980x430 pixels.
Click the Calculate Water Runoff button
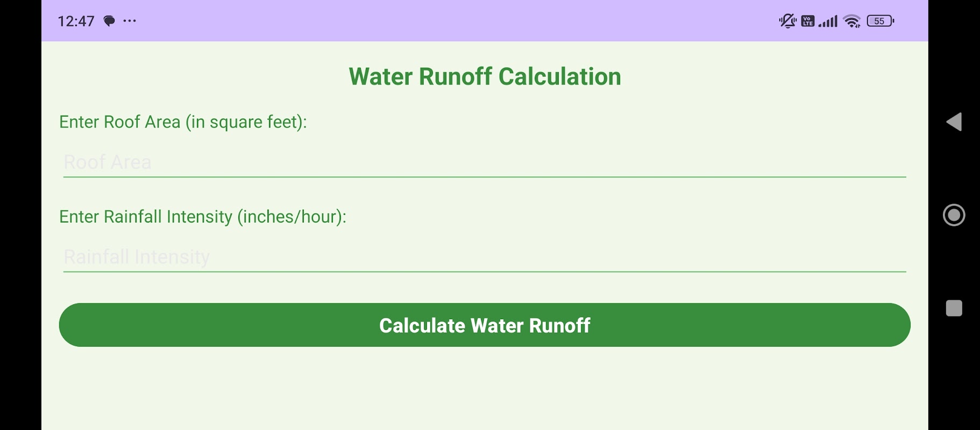[485, 325]
